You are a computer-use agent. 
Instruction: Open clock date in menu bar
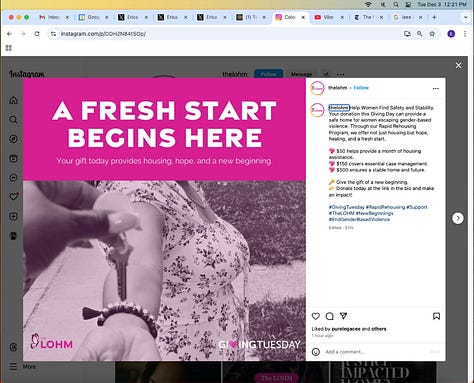coord(442,4)
